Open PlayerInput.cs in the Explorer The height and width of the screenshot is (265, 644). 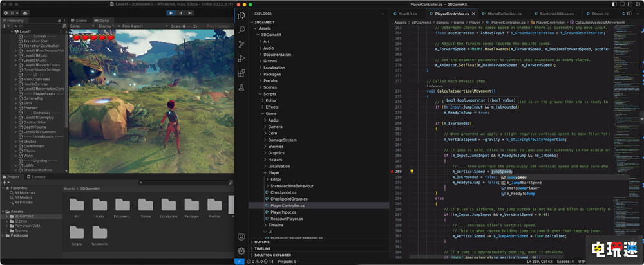tap(283, 212)
